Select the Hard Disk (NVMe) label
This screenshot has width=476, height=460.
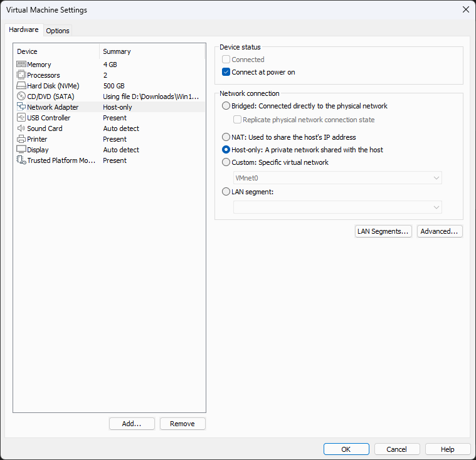[x=53, y=86]
